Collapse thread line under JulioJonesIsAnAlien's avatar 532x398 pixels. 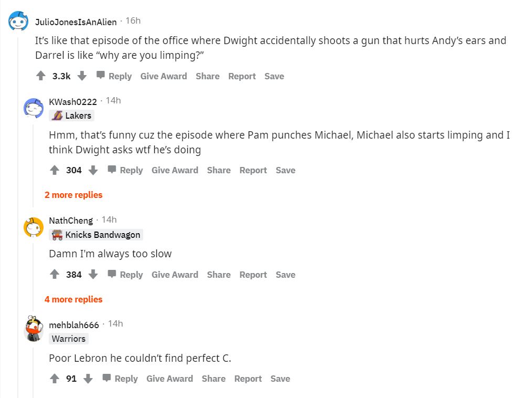(x=18, y=210)
